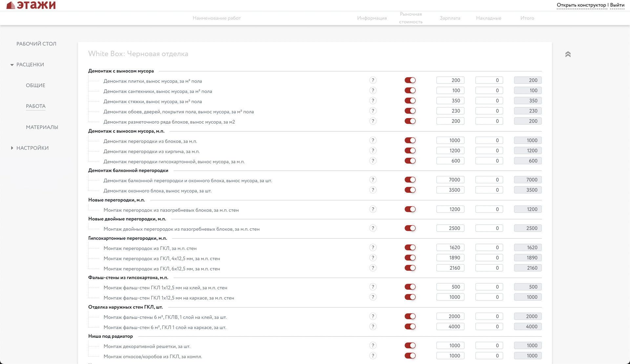The width and height of the screenshot is (630, 364).
Task: Open info icon for Демонтаж оконного блока
Action: tap(373, 190)
